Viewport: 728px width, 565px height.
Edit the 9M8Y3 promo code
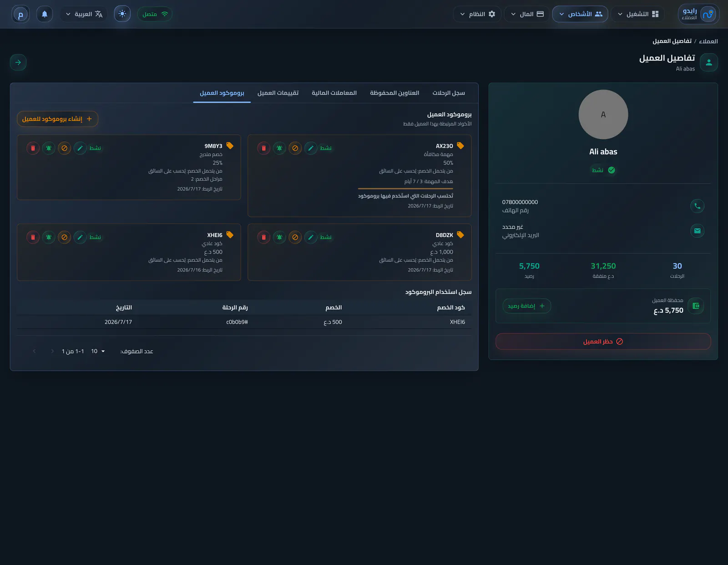[x=80, y=148]
